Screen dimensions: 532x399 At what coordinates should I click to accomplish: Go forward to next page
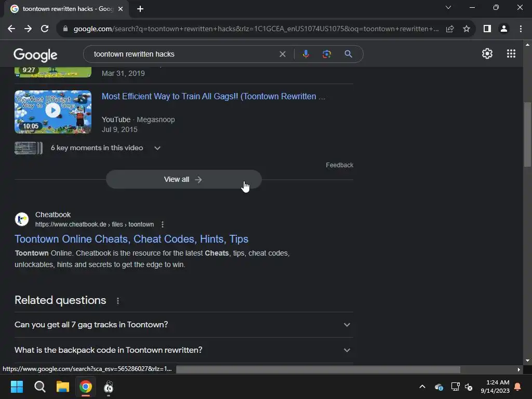[x=28, y=29]
